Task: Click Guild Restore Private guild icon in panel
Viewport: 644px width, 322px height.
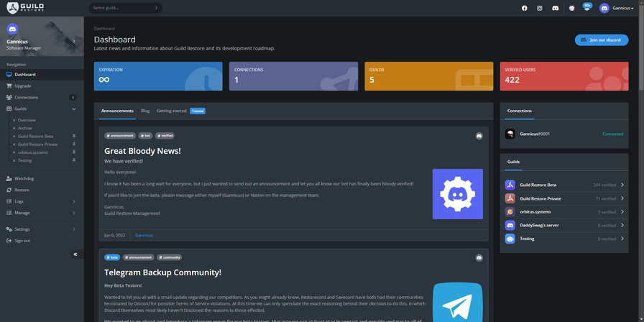Action: [x=510, y=198]
